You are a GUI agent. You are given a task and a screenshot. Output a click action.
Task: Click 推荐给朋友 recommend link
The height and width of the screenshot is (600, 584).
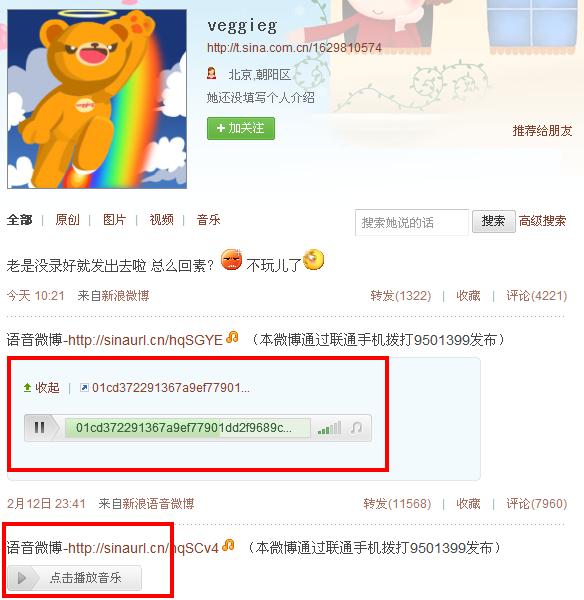click(x=542, y=131)
